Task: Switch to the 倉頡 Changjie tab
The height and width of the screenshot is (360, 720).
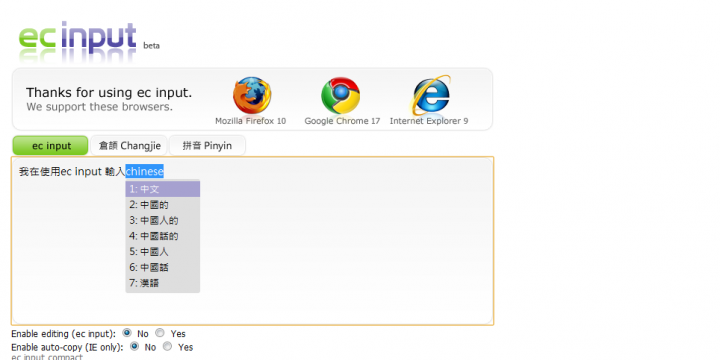Action: click(x=129, y=146)
